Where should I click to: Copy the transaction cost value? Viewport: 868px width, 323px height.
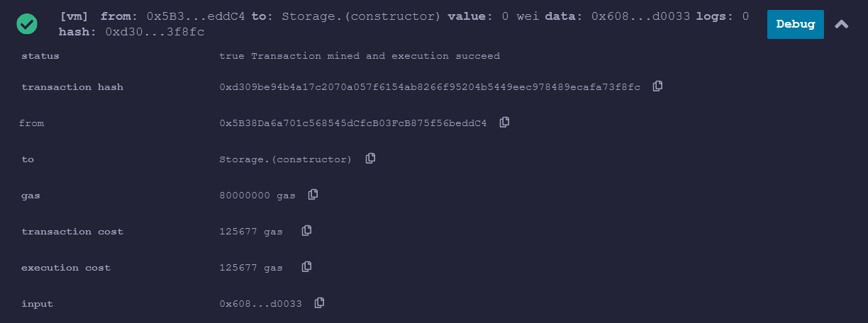[x=306, y=231]
